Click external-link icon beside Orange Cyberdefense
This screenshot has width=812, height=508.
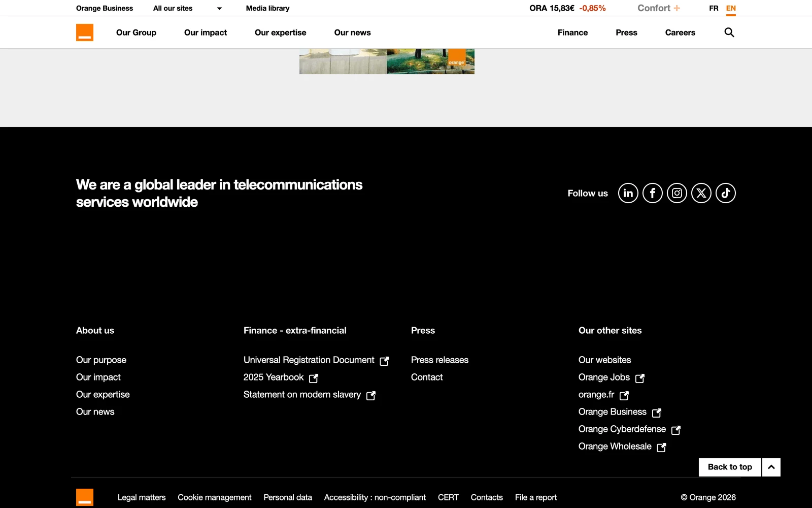[x=676, y=430]
